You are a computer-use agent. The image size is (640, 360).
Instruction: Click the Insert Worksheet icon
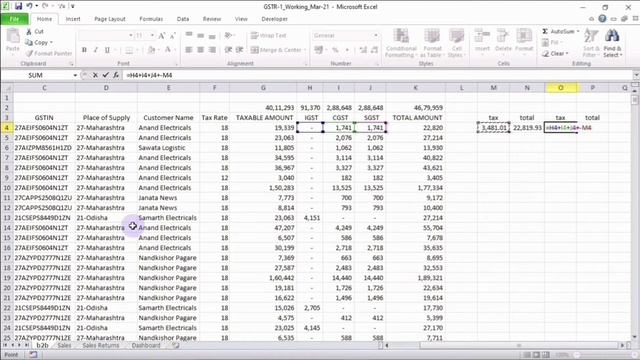tap(176, 345)
